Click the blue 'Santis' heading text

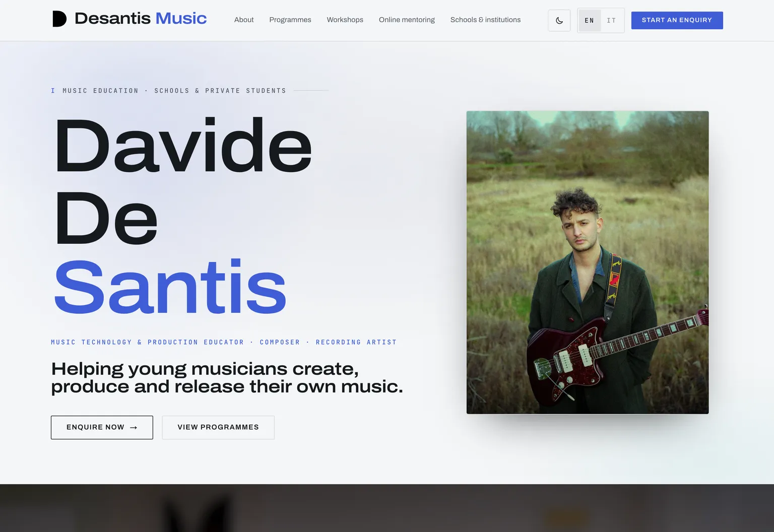[x=170, y=287]
